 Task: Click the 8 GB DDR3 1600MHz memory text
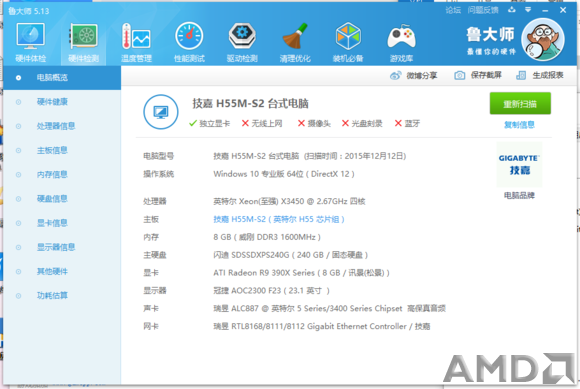click(x=267, y=237)
